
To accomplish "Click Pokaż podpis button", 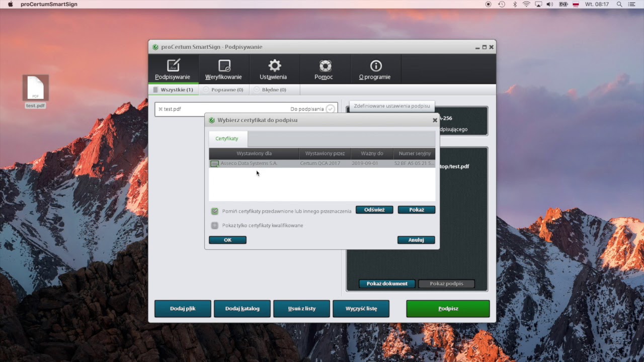I will 447,284.
